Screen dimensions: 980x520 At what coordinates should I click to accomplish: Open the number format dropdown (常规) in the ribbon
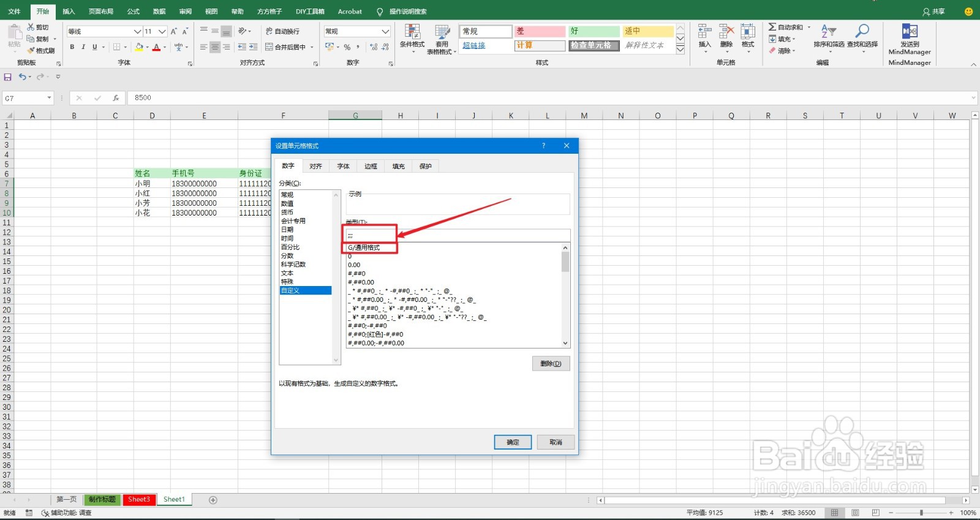385,31
